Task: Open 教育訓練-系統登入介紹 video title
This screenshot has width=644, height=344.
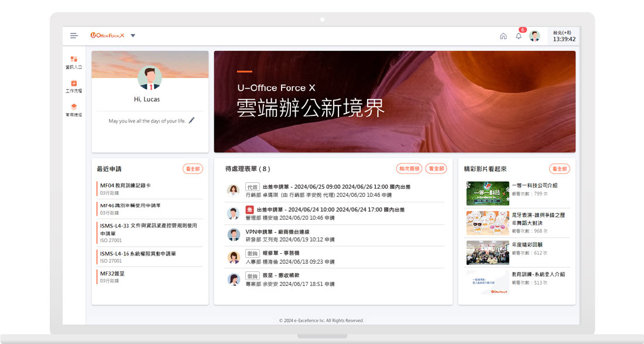Action: click(539, 274)
